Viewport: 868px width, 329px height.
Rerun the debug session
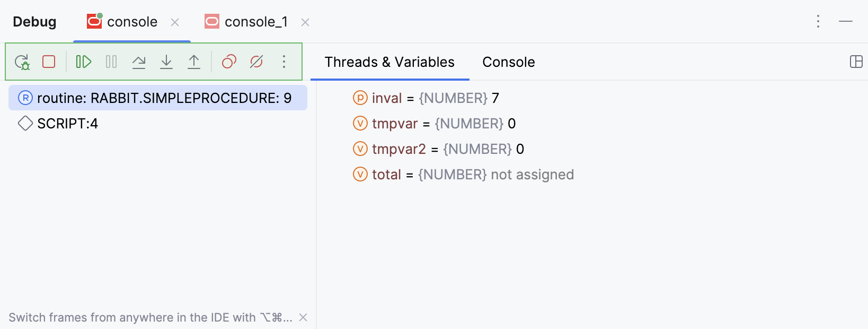pyautogui.click(x=22, y=62)
